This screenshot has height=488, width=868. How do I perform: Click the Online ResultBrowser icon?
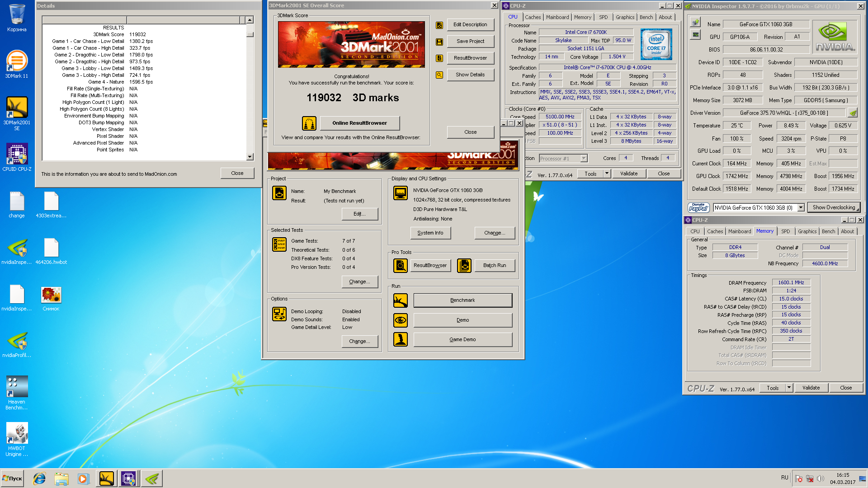click(309, 123)
